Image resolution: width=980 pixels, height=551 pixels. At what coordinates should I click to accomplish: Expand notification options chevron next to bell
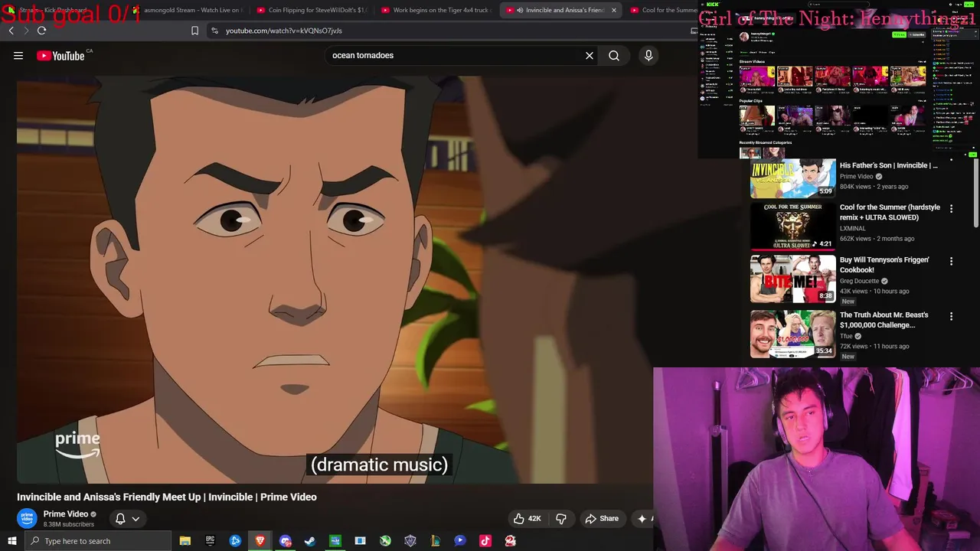click(136, 518)
